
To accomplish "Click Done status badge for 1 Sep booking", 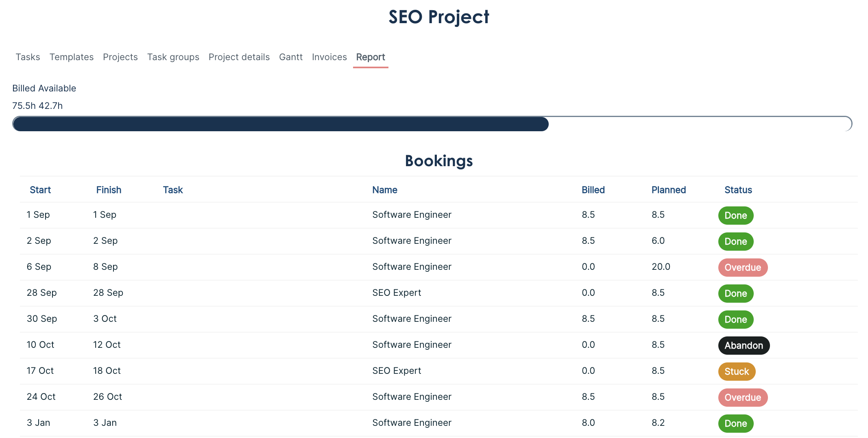I will click(x=735, y=215).
